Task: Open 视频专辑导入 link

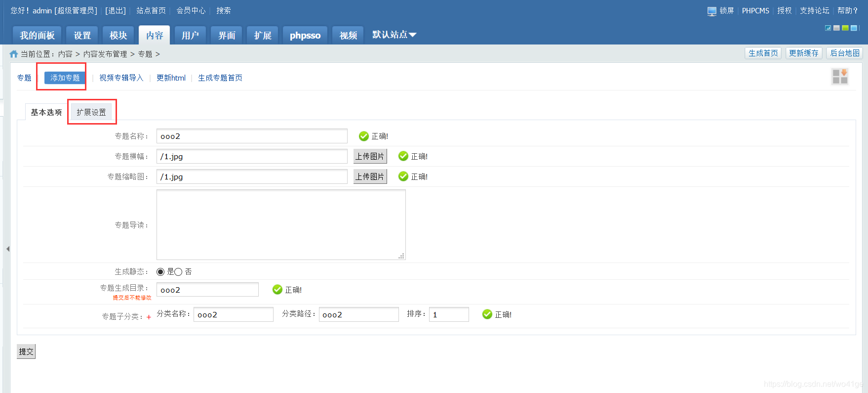Action: pyautogui.click(x=121, y=78)
